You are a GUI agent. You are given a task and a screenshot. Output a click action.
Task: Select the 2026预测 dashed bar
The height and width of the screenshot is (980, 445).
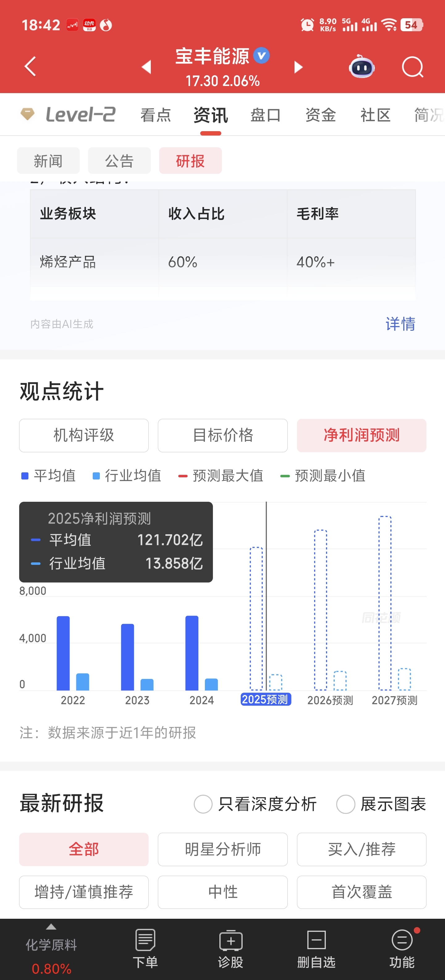tap(320, 610)
